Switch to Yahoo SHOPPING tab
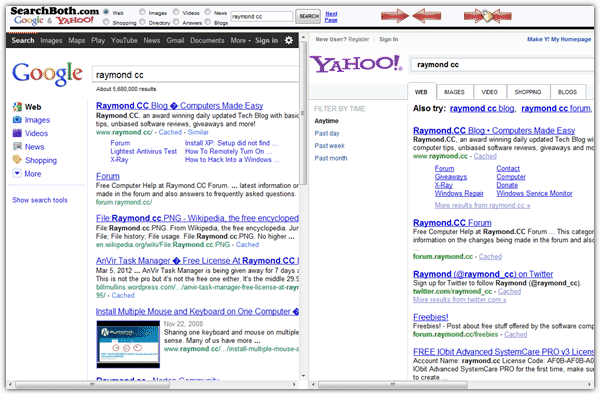Image resolution: width=600 pixels, height=394 pixels. tap(528, 92)
